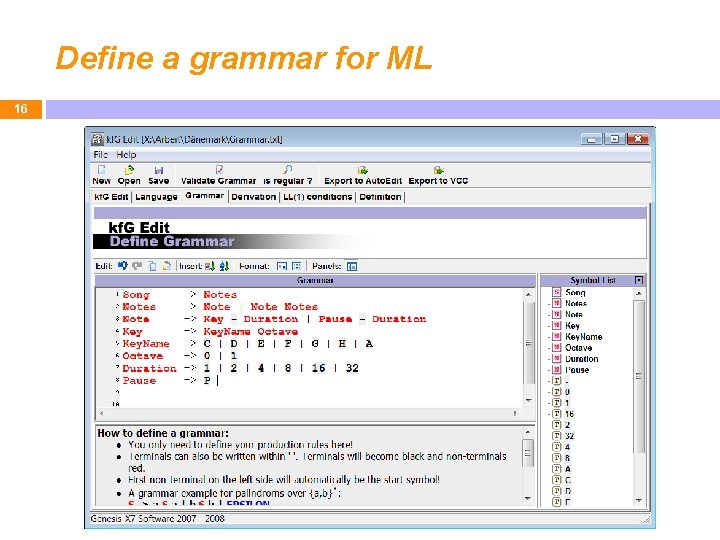Click the first Format icon
This screenshot has width=720, height=540.
coord(282,266)
